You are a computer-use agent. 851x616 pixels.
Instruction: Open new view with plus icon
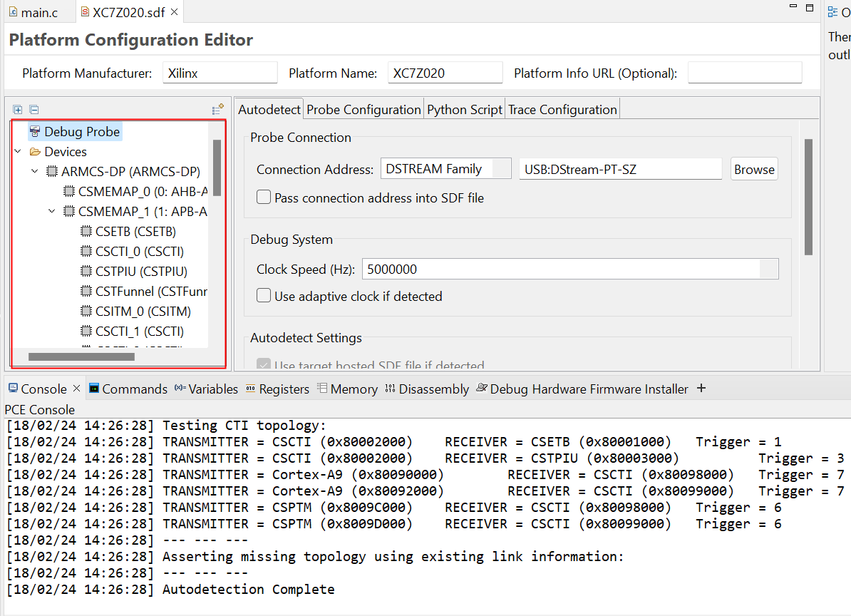[x=701, y=389]
